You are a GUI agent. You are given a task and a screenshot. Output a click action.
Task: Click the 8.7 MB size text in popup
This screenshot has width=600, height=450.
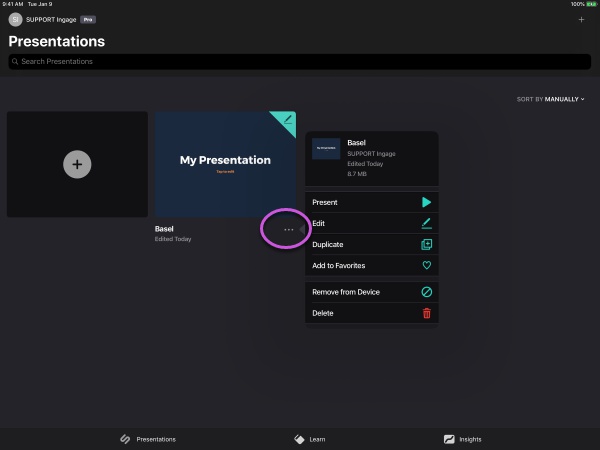click(x=357, y=174)
